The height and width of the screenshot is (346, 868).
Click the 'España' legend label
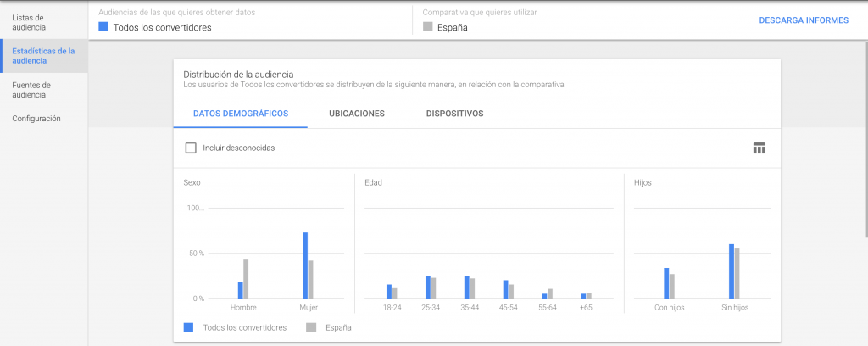[x=339, y=327]
